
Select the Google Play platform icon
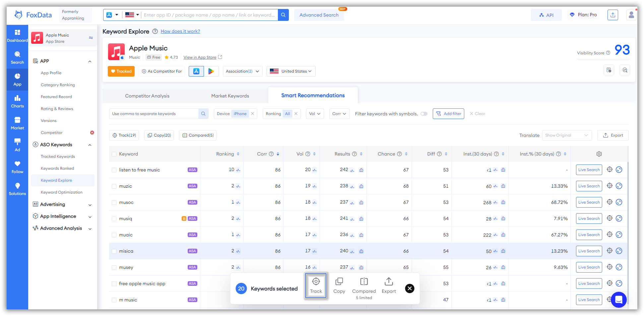pos(211,71)
